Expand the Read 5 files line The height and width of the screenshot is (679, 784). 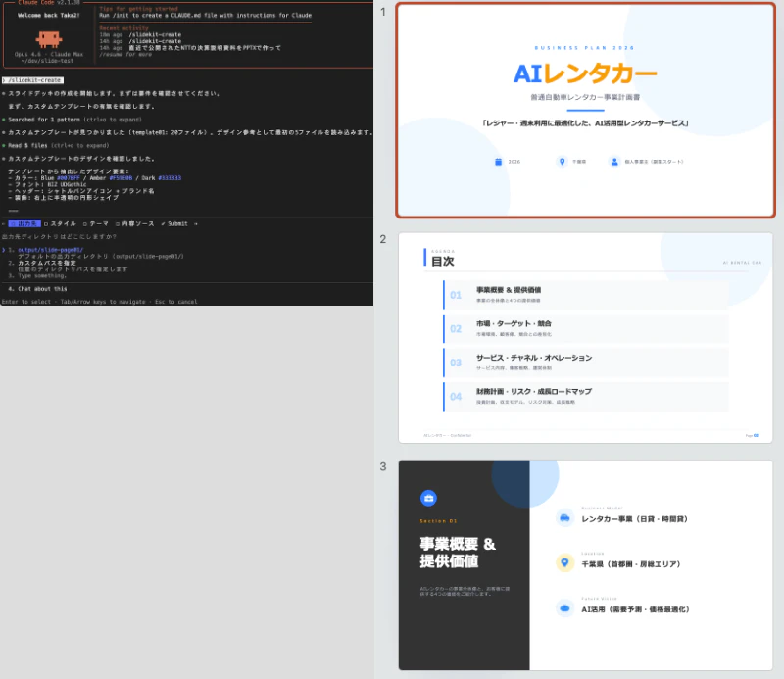(58, 145)
